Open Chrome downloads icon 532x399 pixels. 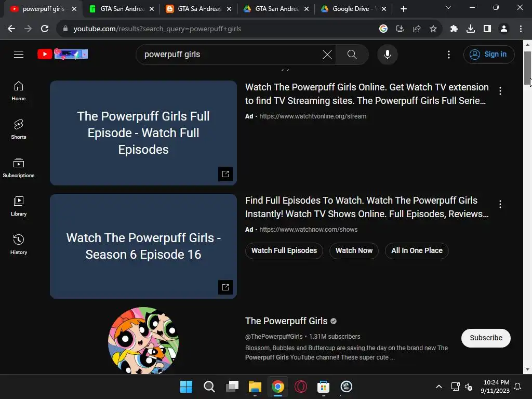coord(471,29)
